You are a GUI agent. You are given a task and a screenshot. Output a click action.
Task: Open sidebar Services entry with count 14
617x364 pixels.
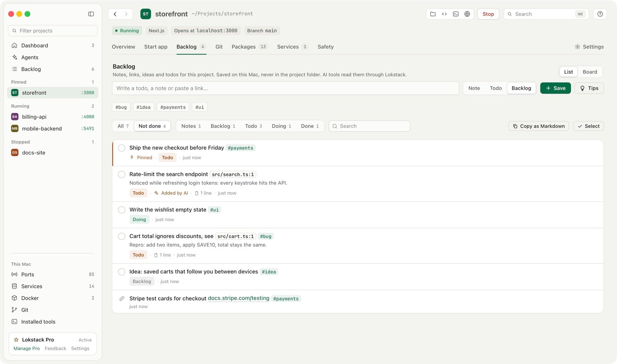pos(52,286)
